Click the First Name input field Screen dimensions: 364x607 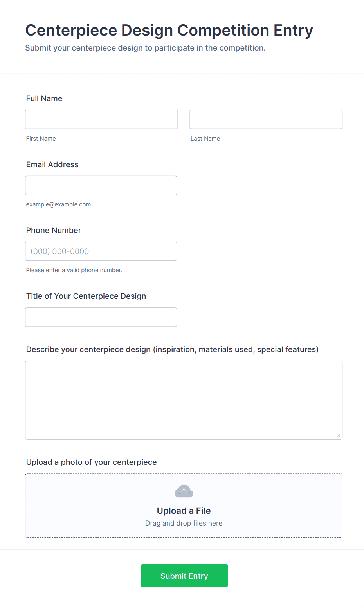coord(101,119)
